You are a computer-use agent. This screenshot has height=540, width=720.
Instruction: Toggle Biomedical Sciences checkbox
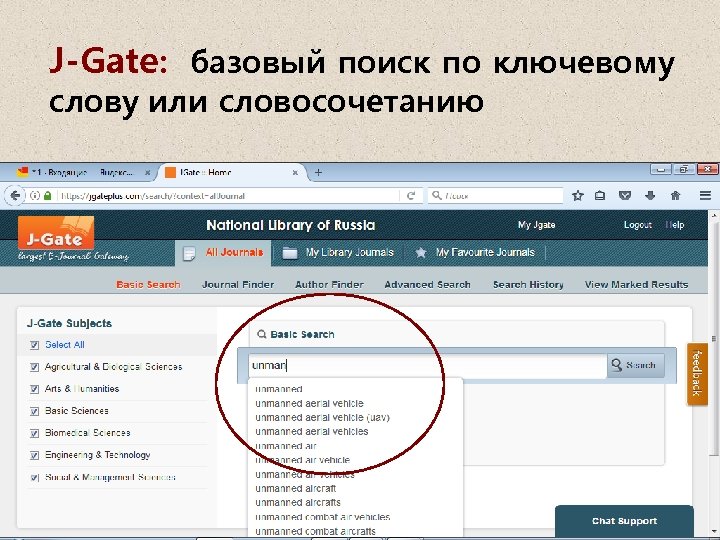34,433
